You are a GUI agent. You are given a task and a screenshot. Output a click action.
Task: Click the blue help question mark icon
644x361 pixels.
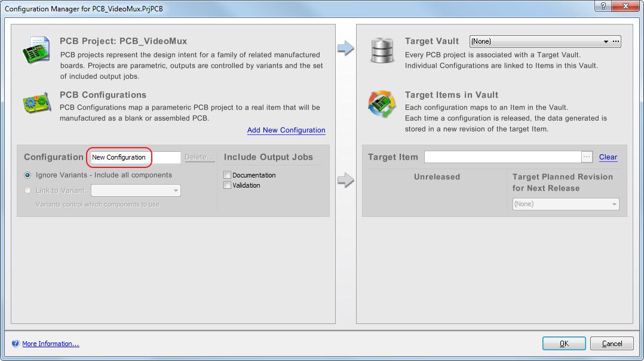(15, 344)
